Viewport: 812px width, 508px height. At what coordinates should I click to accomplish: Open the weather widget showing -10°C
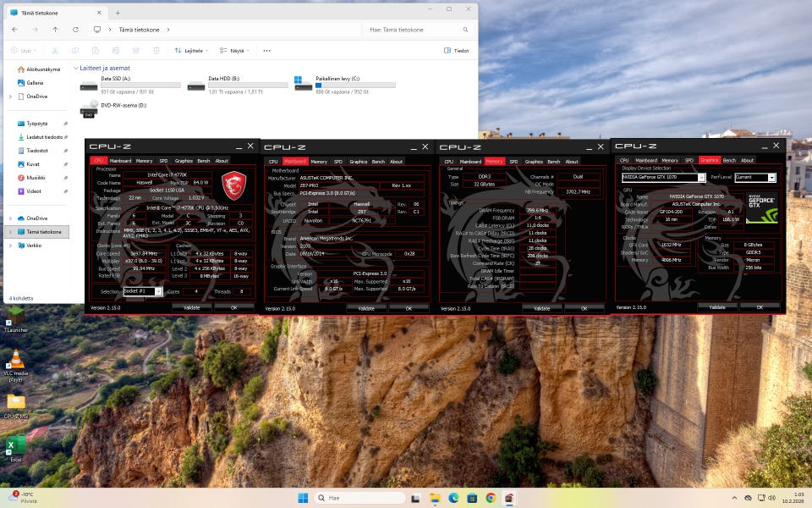tap(24, 497)
